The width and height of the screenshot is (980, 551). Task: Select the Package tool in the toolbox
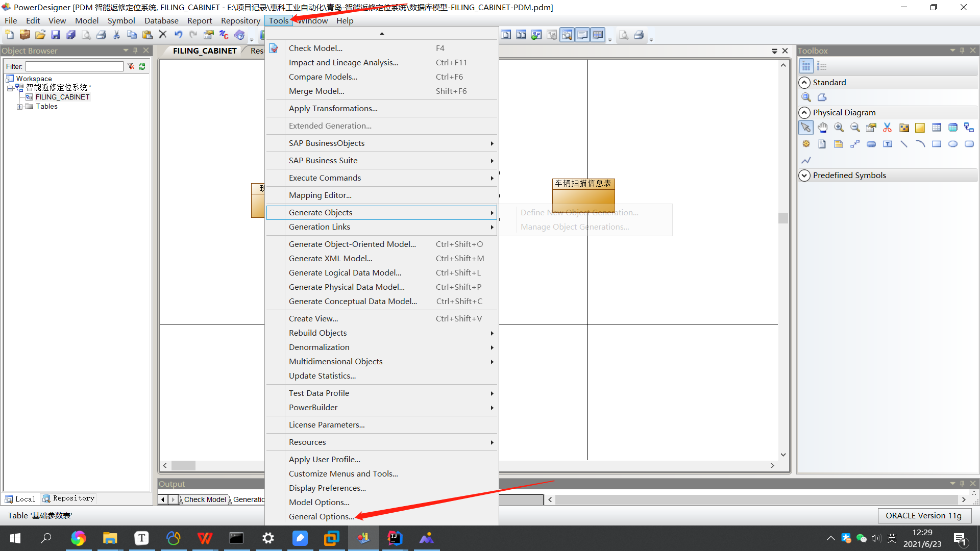pyautogui.click(x=904, y=128)
